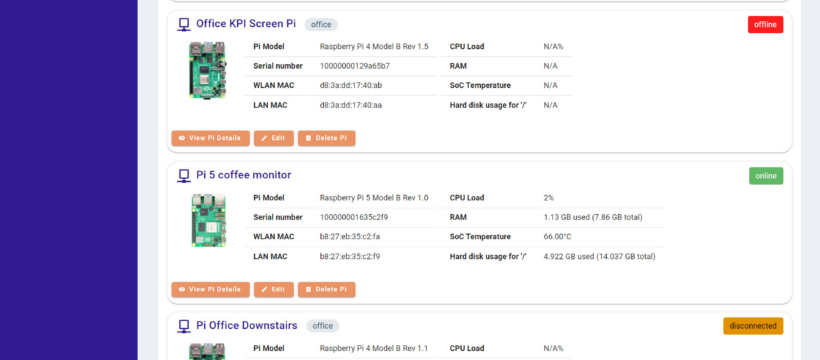Edit the Office KPI Screen Pi

coord(274,138)
